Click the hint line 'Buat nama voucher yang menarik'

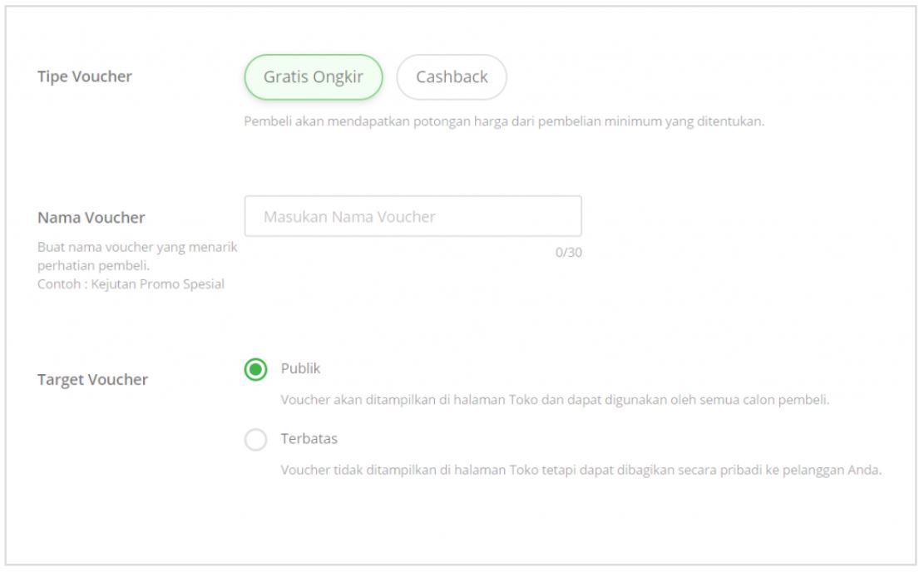(x=136, y=247)
